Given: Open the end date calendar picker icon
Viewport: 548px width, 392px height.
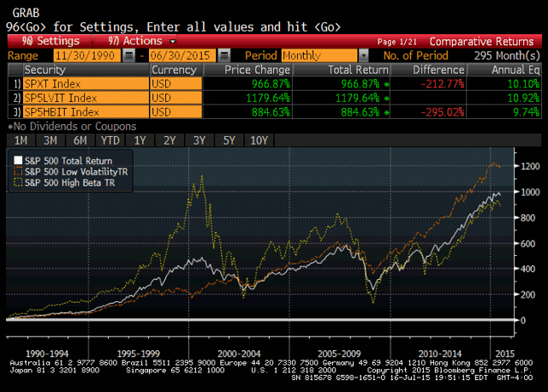Looking at the screenshot, I should point(224,55).
